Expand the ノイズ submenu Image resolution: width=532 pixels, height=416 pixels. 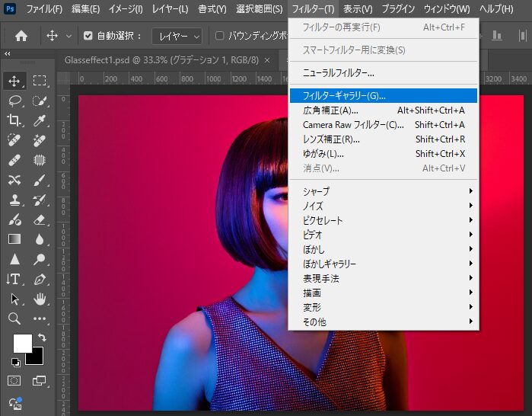point(384,206)
